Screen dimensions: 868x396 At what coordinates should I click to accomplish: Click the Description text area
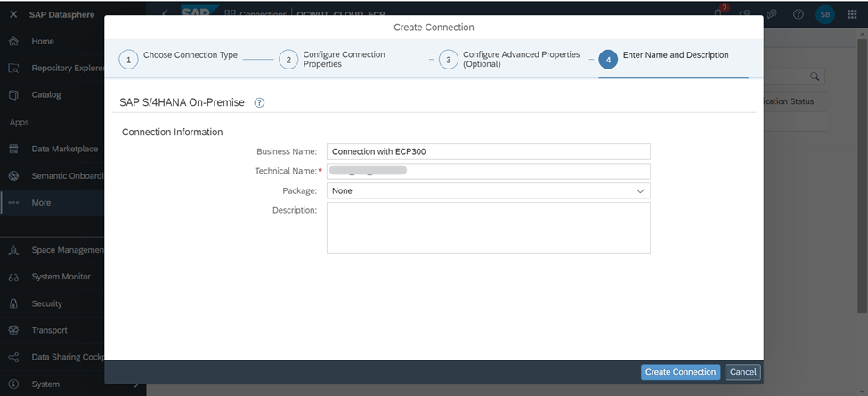click(488, 228)
